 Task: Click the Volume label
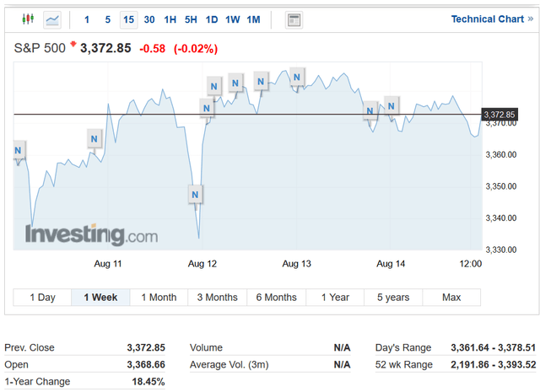tap(206, 347)
